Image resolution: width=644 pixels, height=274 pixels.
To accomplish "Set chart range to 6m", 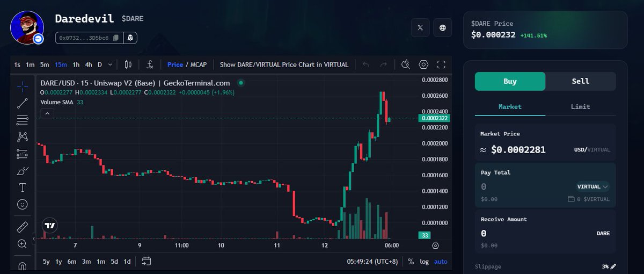I will [72, 262].
